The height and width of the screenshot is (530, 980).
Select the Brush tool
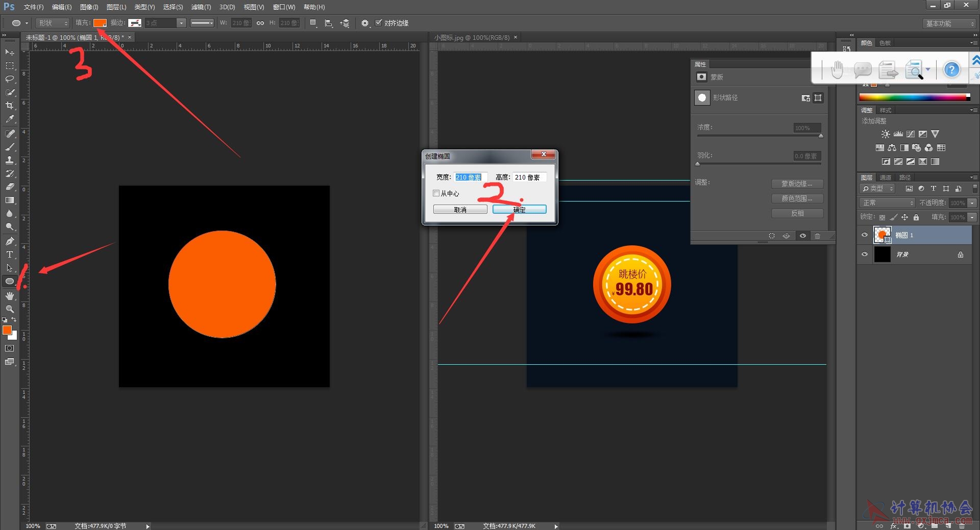coord(10,147)
